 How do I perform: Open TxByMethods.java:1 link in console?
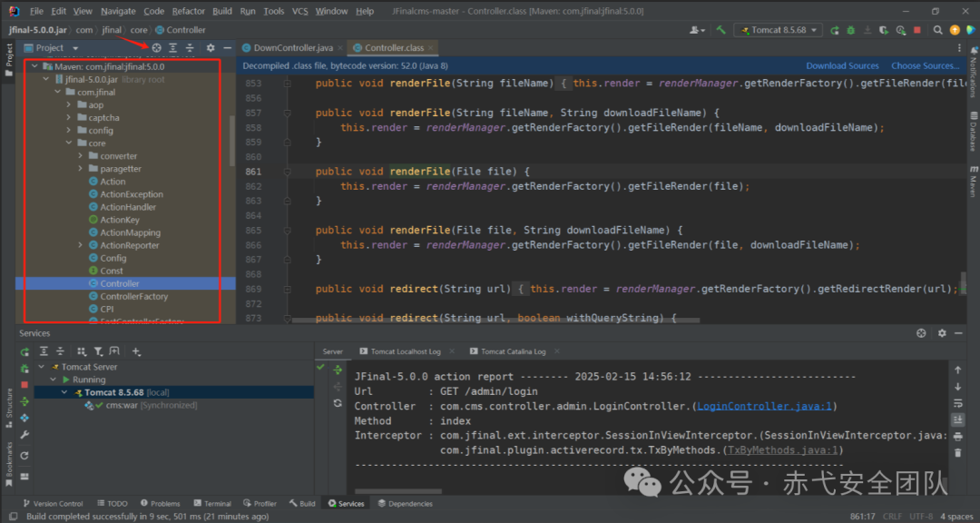[x=781, y=450]
